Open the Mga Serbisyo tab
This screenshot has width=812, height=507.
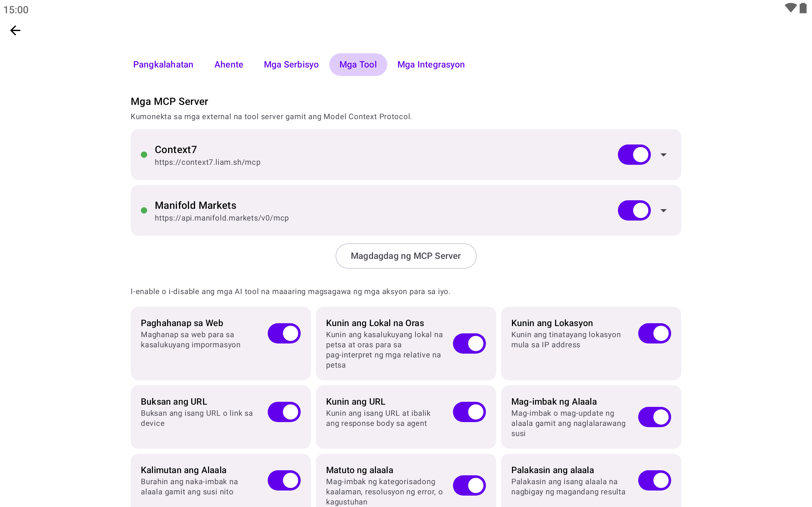291,64
